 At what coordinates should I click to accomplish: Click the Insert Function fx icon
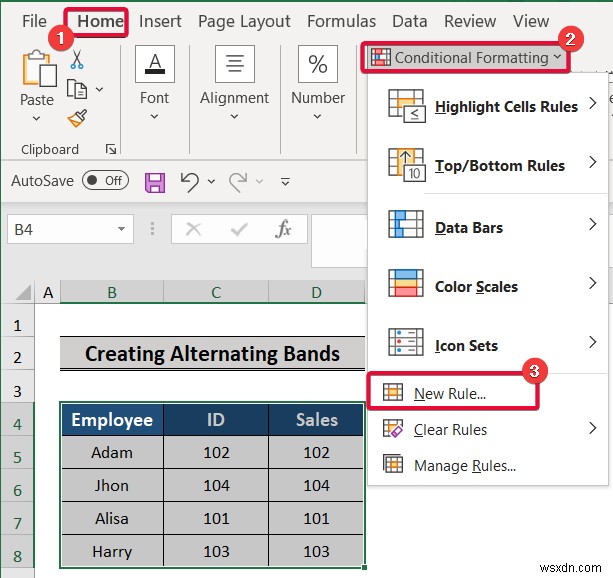coord(283,229)
